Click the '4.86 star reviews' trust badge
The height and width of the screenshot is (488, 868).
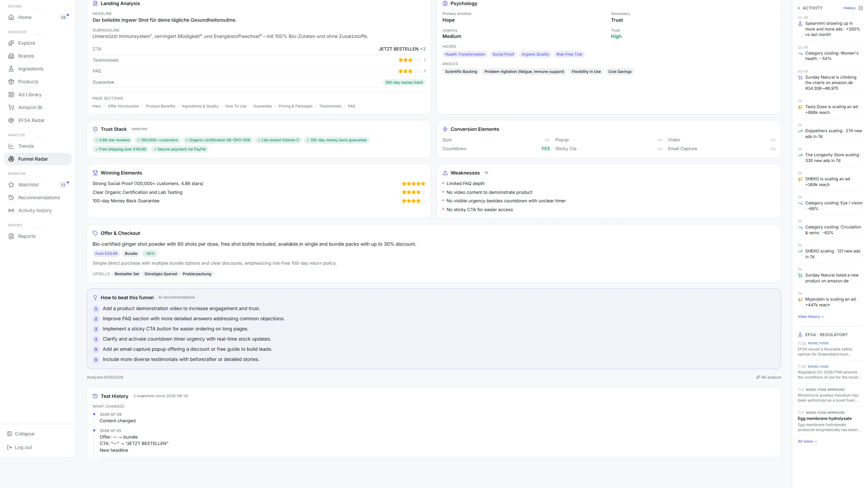113,140
